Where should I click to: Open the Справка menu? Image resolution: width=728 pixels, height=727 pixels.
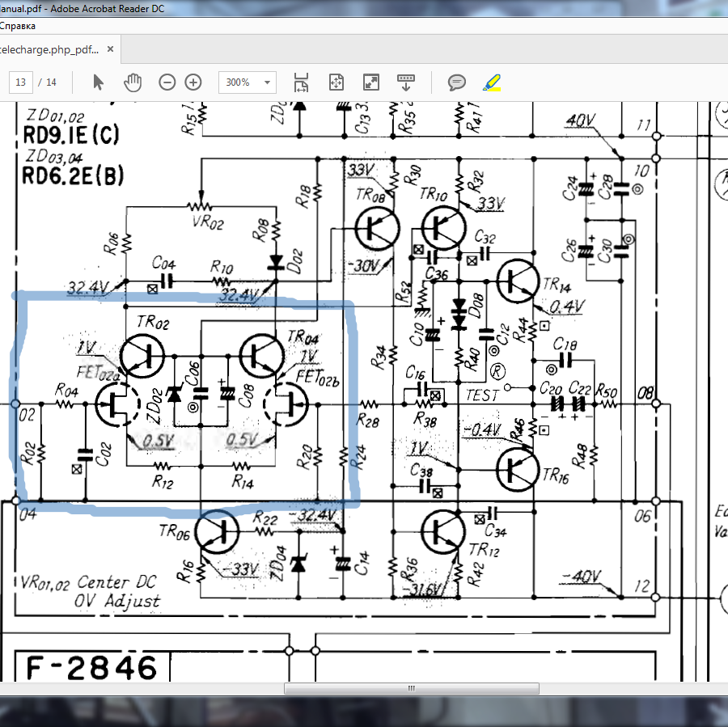pos(18,26)
